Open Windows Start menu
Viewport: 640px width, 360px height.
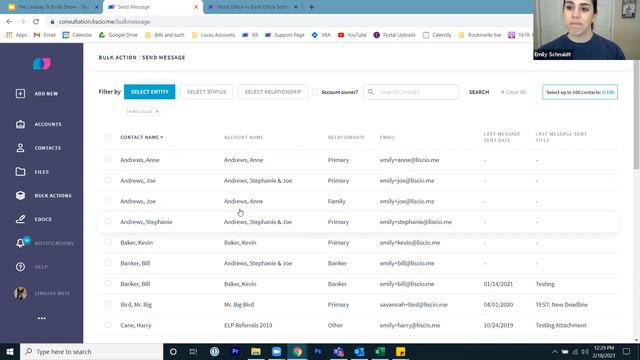point(10,351)
